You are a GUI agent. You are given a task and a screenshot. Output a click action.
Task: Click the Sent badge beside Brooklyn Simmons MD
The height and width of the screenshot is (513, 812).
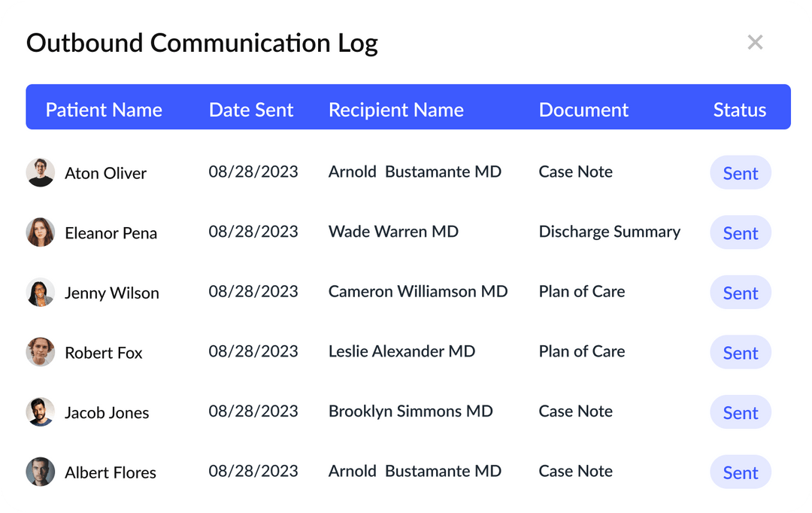tap(740, 412)
